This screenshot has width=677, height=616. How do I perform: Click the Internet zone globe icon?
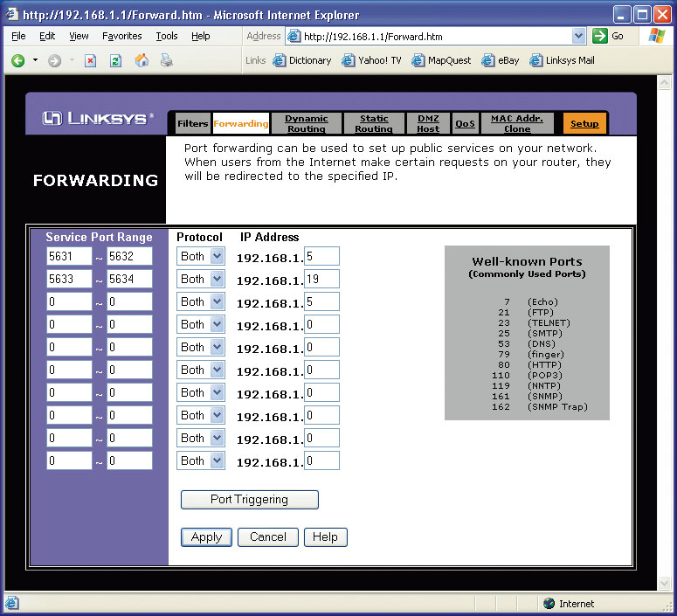(549, 604)
